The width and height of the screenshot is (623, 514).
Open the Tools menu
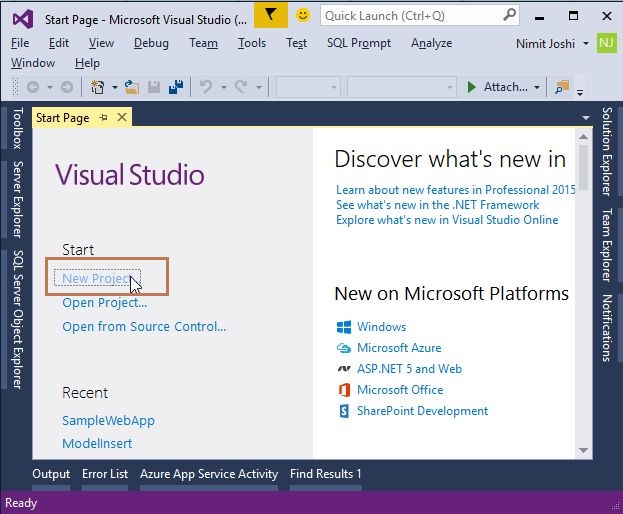point(252,43)
